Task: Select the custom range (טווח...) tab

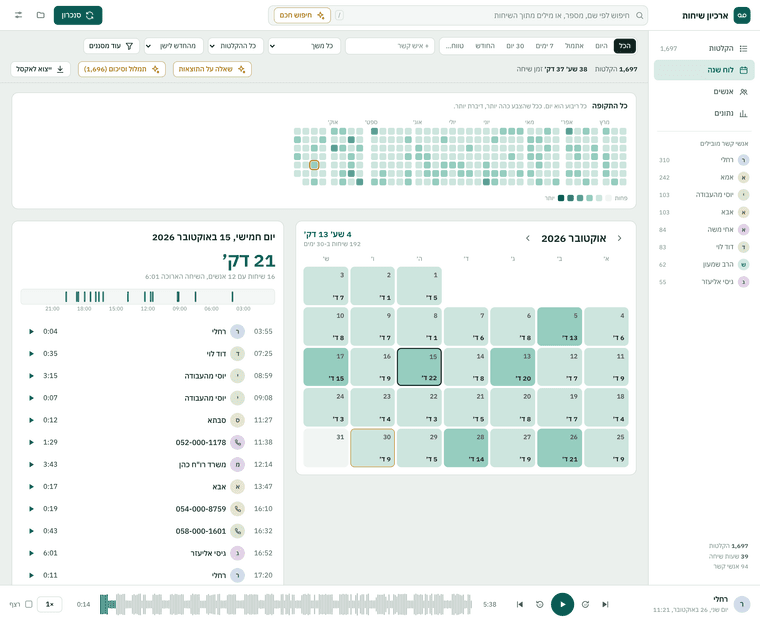Action: (x=455, y=46)
